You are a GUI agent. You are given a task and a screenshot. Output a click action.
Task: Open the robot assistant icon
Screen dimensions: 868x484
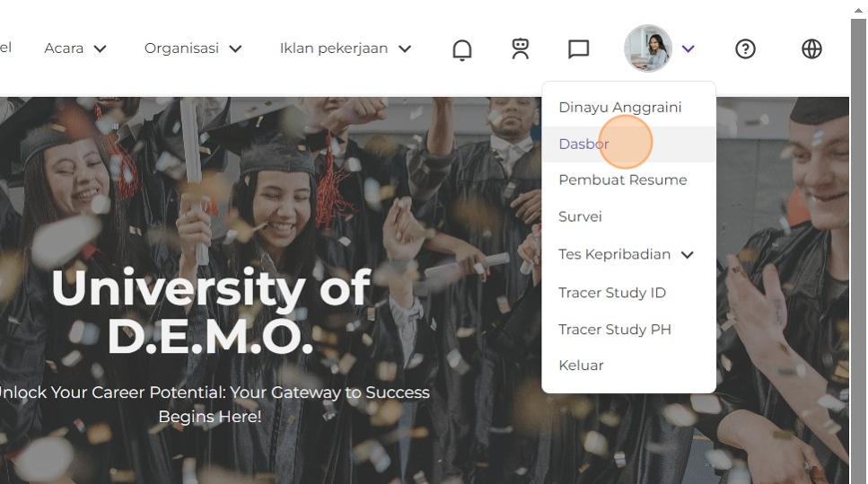tap(520, 48)
